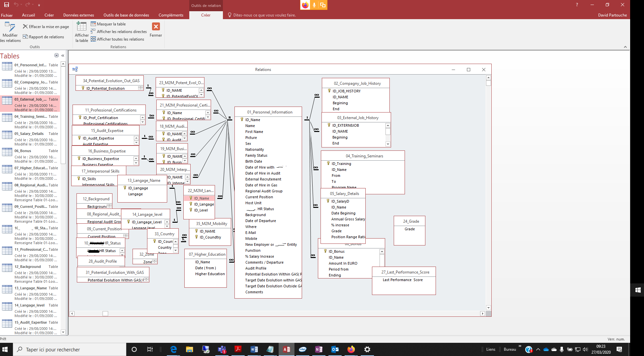Collapse the navigation pane with chevrons
The image size is (644, 356).
coord(63,56)
